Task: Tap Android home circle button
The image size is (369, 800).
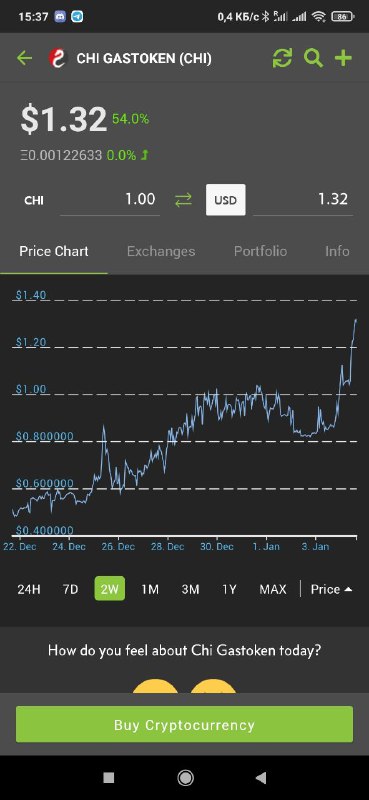Action: coord(185,777)
